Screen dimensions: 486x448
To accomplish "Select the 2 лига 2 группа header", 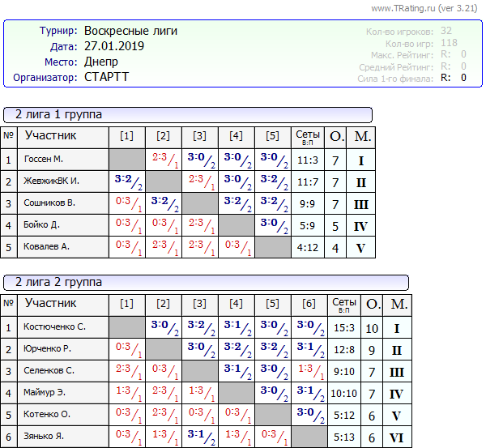I will pos(58,282).
